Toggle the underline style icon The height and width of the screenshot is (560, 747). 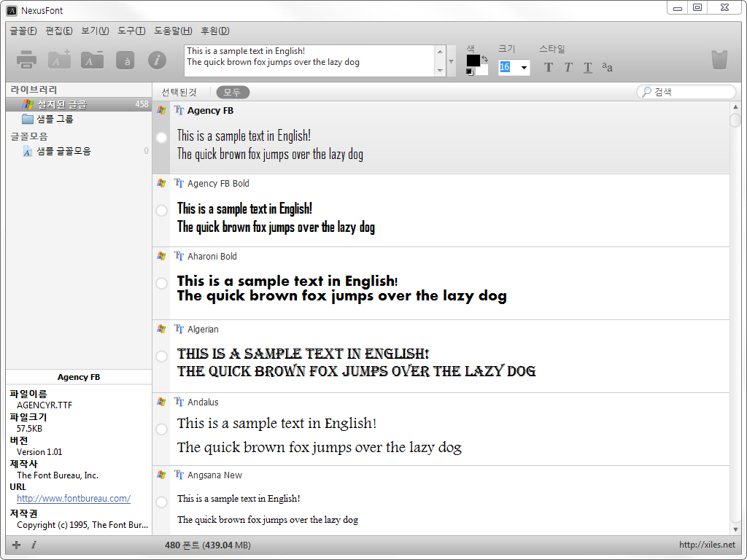coord(588,68)
